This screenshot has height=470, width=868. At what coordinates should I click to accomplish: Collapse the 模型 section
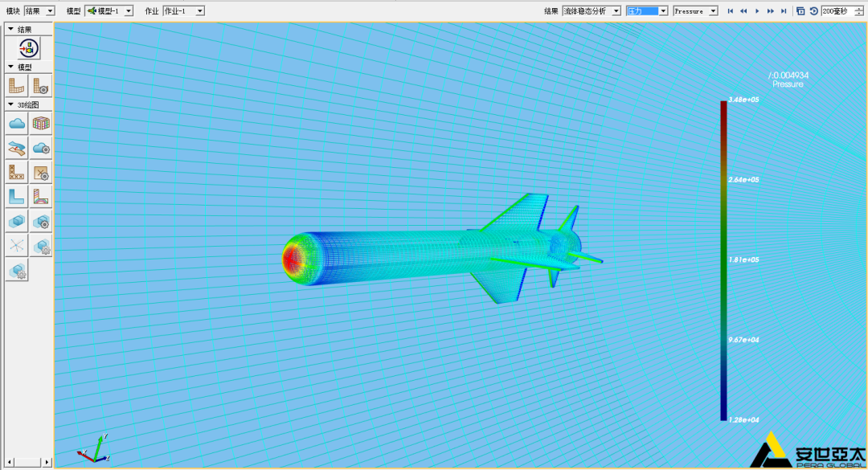(10, 67)
